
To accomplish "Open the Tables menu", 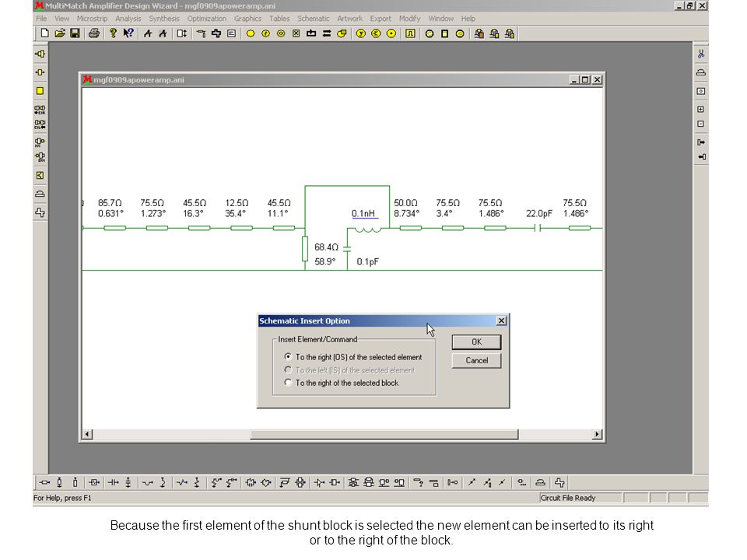I will [279, 19].
